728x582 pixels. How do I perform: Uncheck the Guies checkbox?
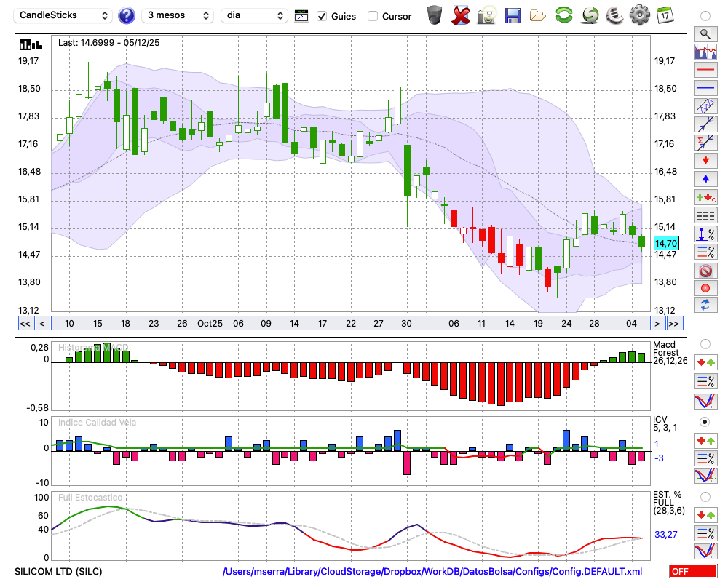[x=322, y=16]
